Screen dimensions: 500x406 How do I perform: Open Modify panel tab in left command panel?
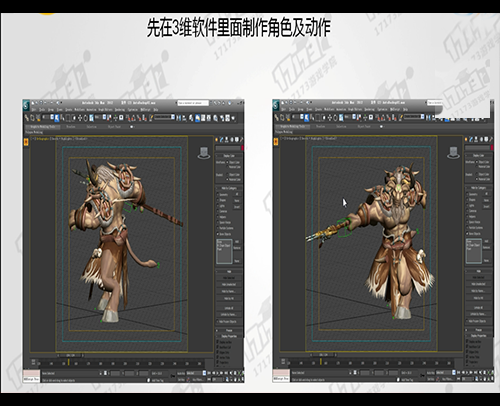221,140
